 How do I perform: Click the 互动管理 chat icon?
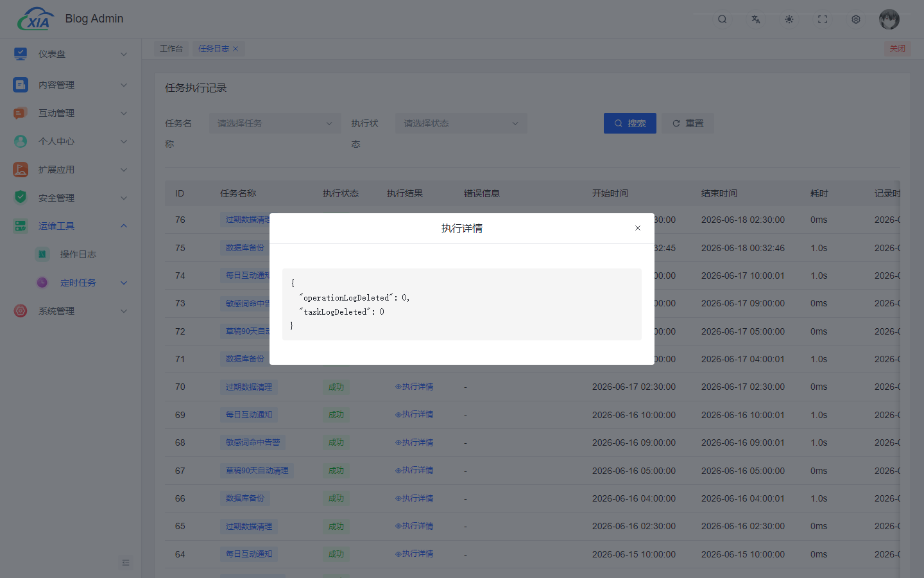tap(21, 113)
